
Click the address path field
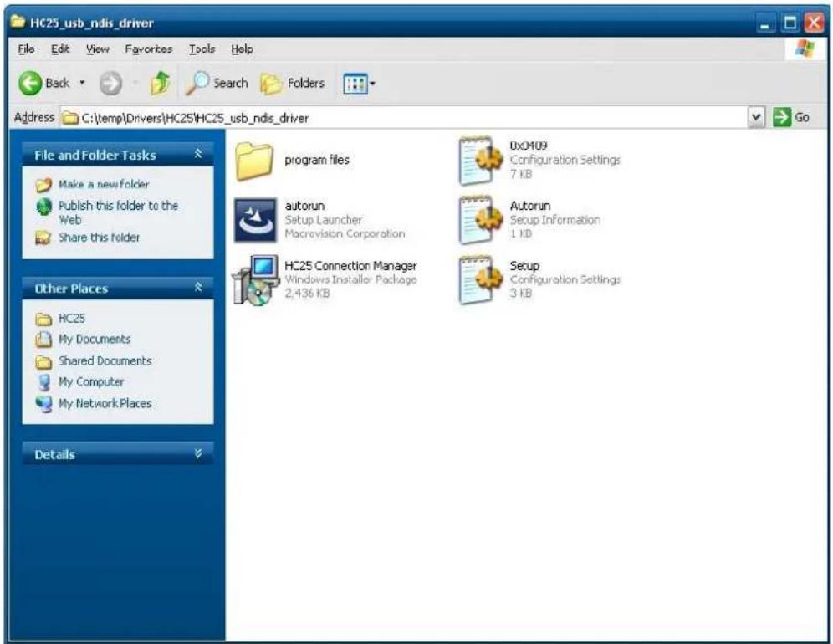tap(404, 118)
